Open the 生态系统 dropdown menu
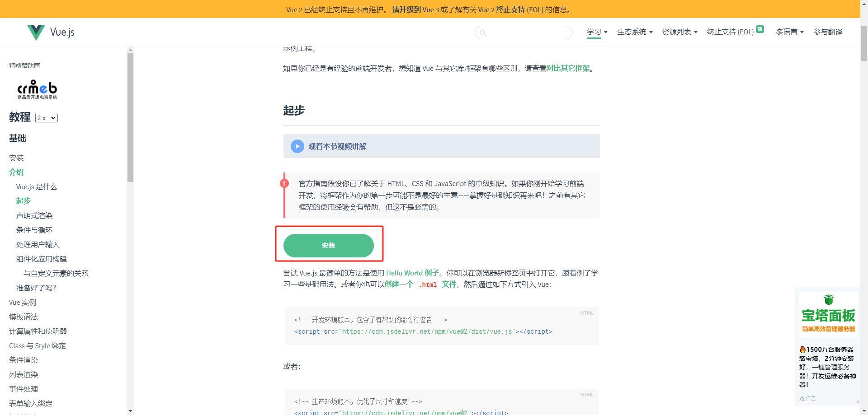Image resolution: width=868 pixels, height=415 pixels. coord(635,32)
